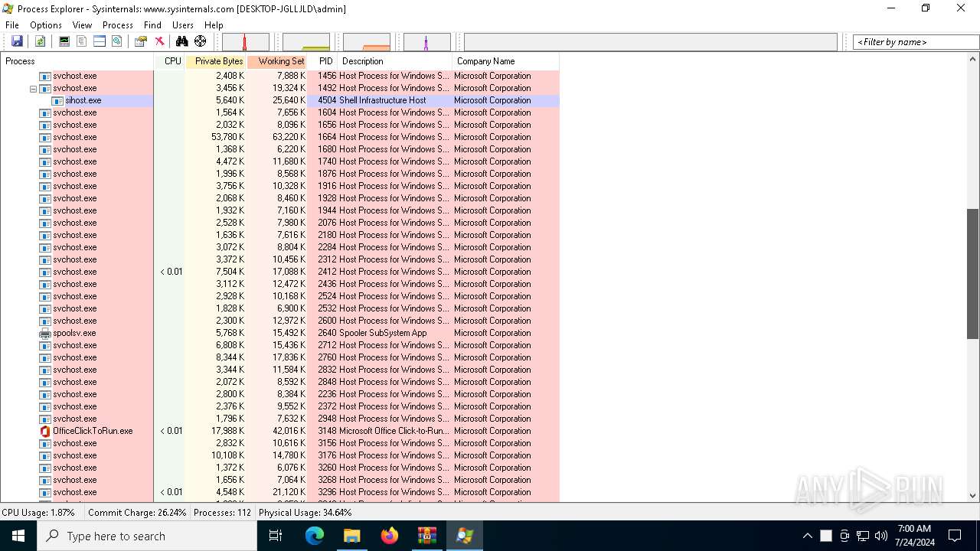Toggle the Show Lower Pane icon
The width and height of the screenshot is (980, 551).
100,41
